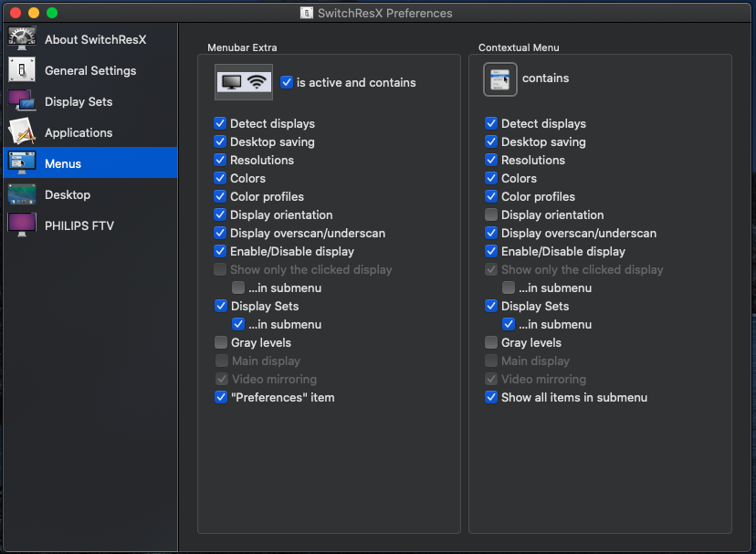This screenshot has height=554, width=756.
Task: Toggle Contextual Menu Desktop saving
Action: click(491, 141)
